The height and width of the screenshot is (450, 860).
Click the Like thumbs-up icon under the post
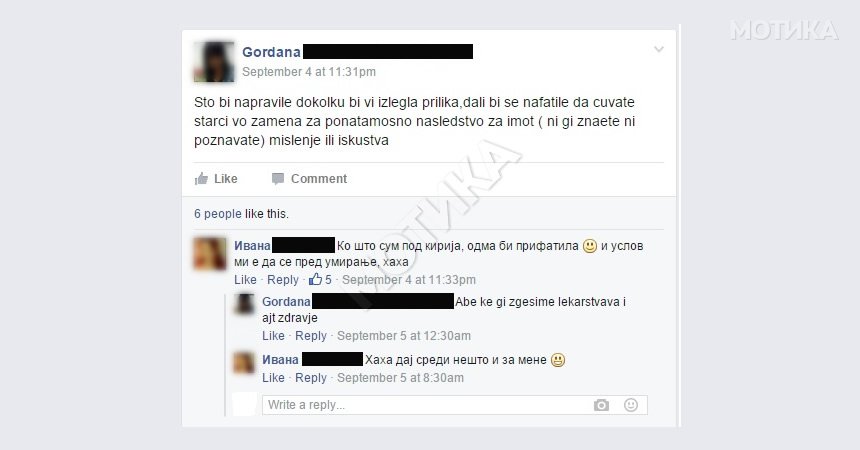(x=201, y=178)
